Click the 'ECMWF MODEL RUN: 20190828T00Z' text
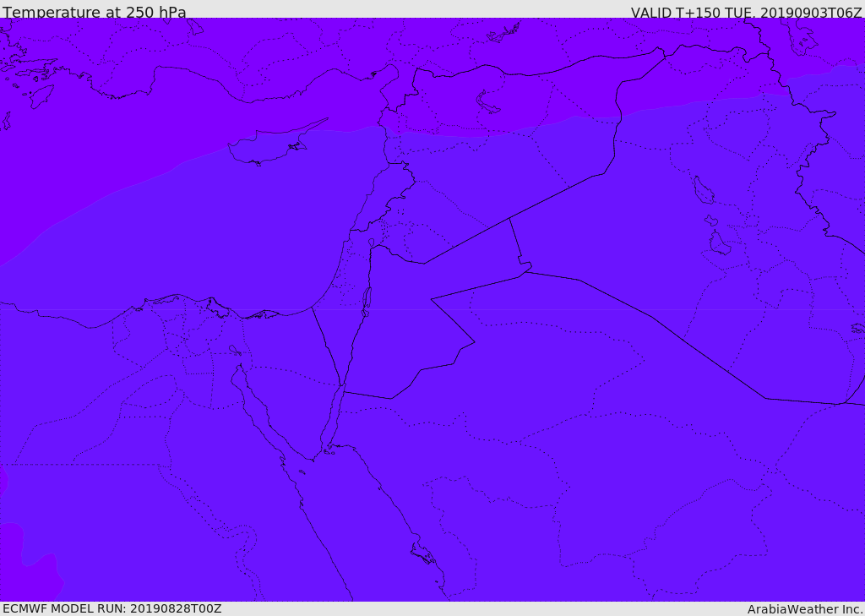Viewport: 865px width, 616px height. pyautogui.click(x=112, y=608)
